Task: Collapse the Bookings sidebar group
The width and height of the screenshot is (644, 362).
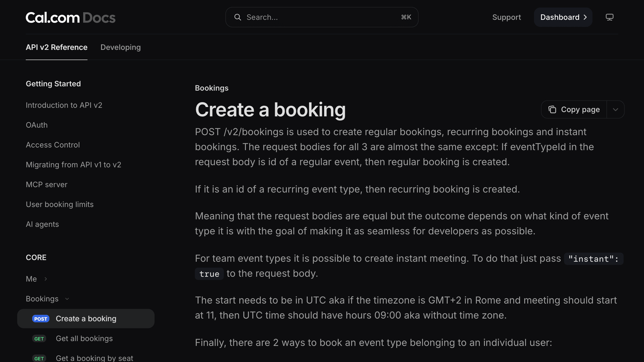Action: pos(67,299)
